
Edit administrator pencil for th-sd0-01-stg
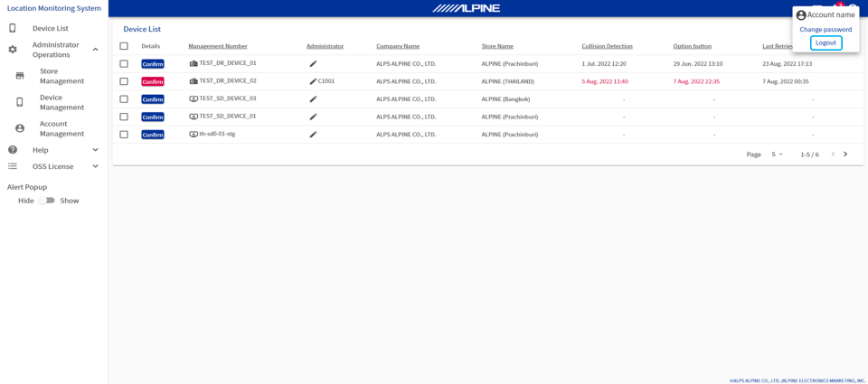(x=313, y=135)
